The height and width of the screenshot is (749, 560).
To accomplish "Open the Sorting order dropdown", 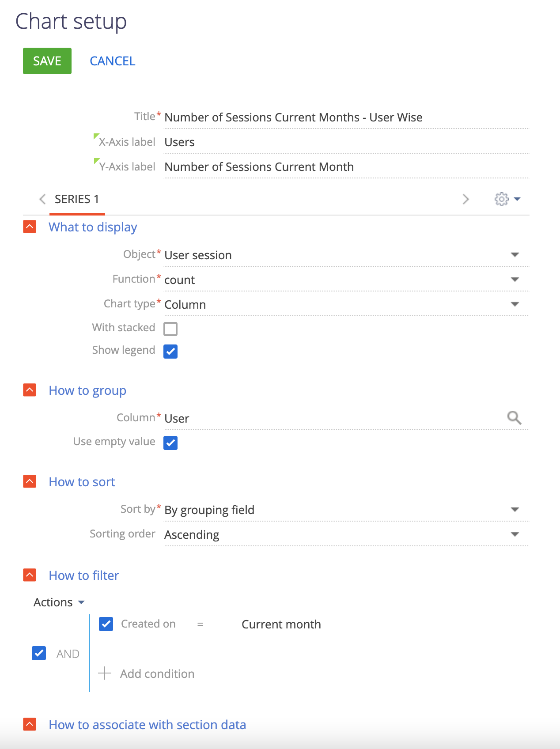I will [346, 534].
